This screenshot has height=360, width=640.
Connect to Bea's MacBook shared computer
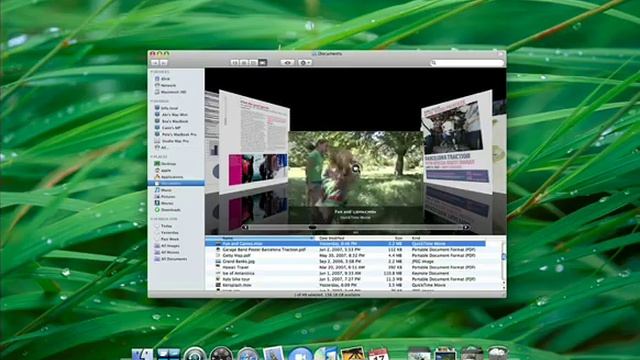click(x=171, y=121)
